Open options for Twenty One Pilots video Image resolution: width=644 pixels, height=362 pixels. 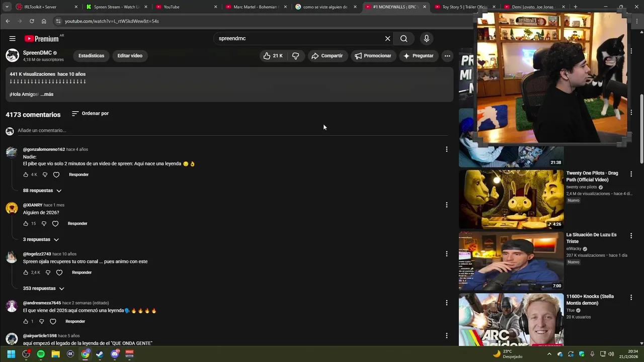[631, 174]
